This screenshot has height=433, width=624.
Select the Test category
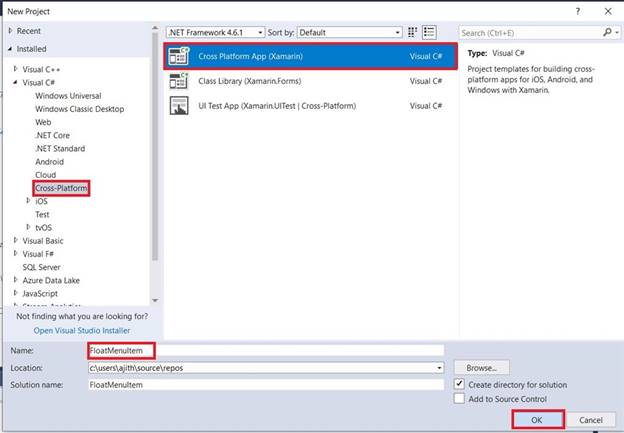(42, 215)
